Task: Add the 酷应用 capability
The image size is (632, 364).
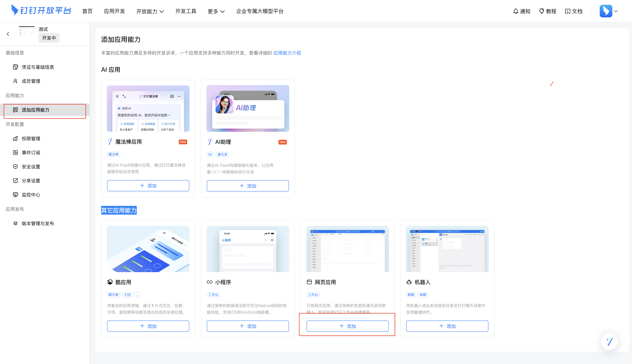Action: click(x=148, y=326)
